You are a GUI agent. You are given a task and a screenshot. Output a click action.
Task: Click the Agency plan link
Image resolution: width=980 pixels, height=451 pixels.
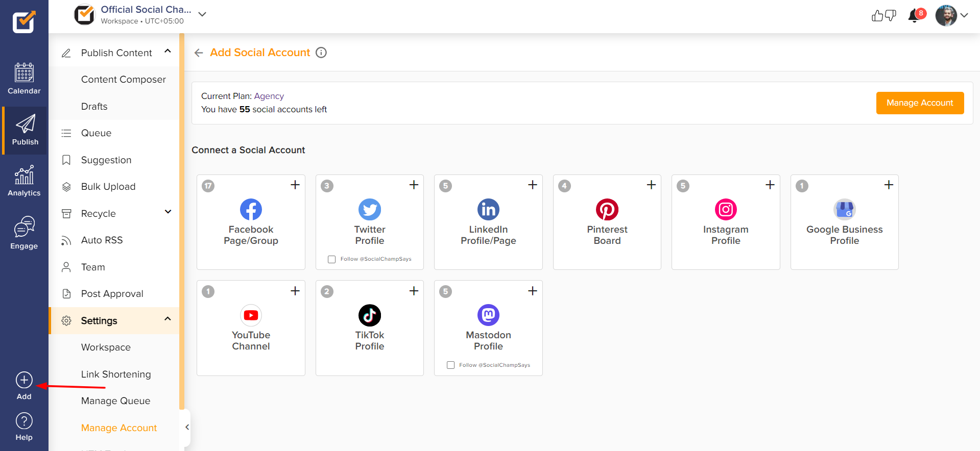[269, 96]
